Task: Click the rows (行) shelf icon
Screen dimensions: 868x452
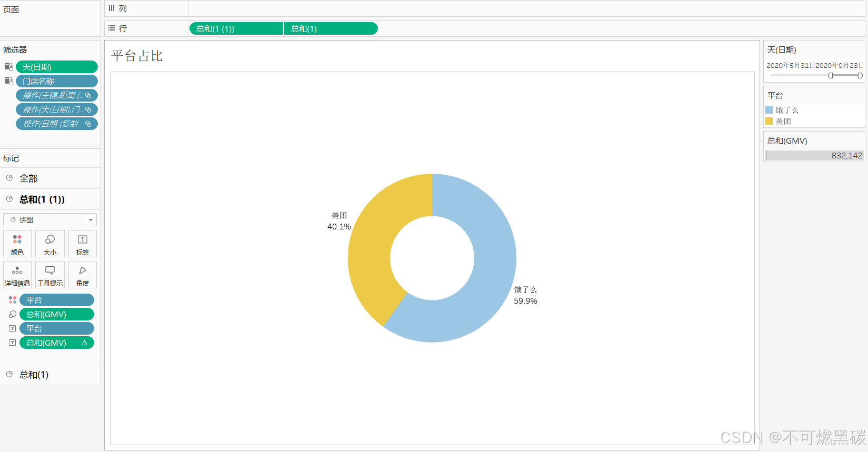Action: point(112,28)
